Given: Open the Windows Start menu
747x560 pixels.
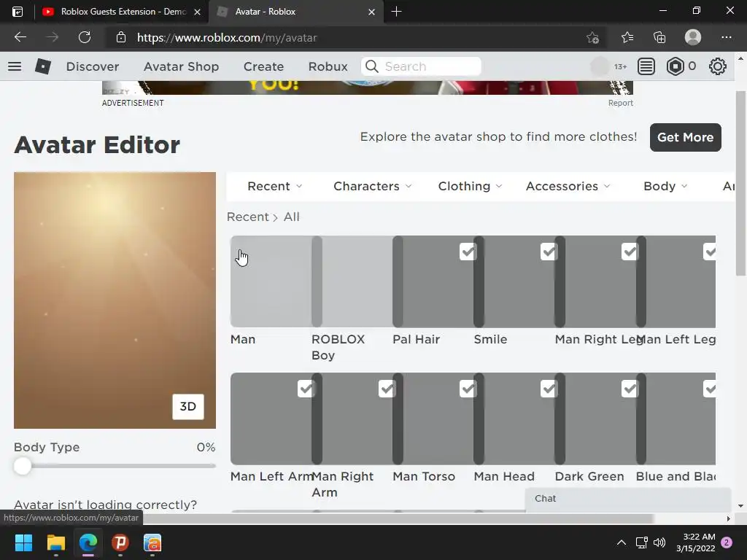Looking at the screenshot, I should coord(23,542).
